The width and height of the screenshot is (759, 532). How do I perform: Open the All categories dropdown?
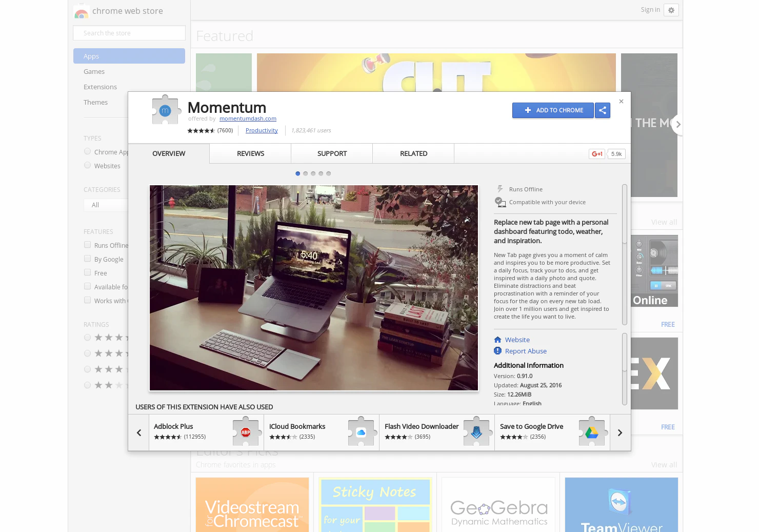click(106, 205)
